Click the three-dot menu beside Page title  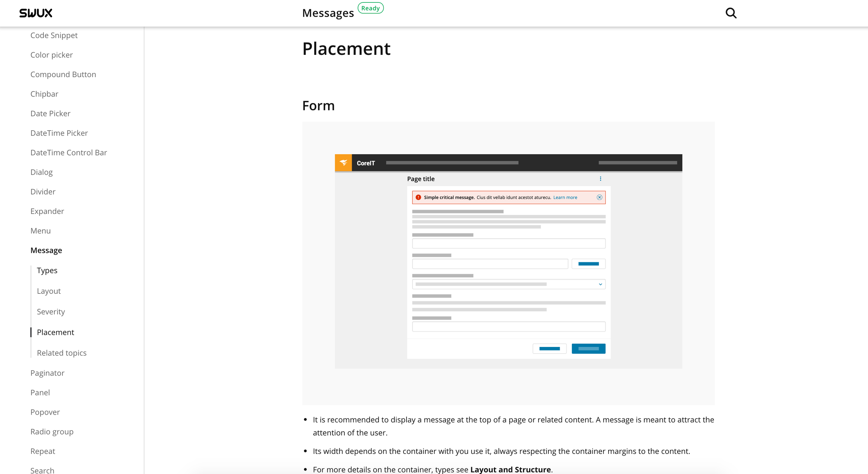point(600,179)
